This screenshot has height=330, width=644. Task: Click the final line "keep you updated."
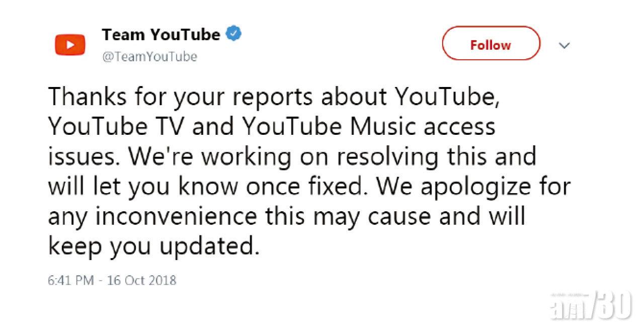tap(154, 248)
